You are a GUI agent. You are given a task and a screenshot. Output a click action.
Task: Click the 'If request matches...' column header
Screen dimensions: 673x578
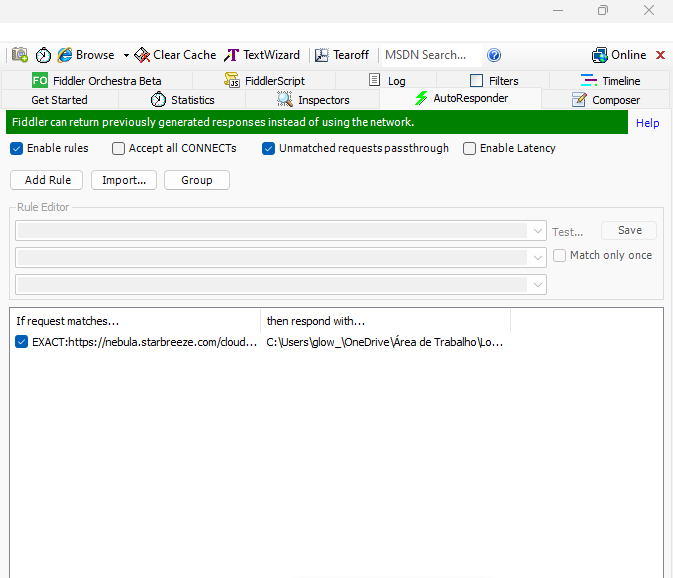coord(135,321)
